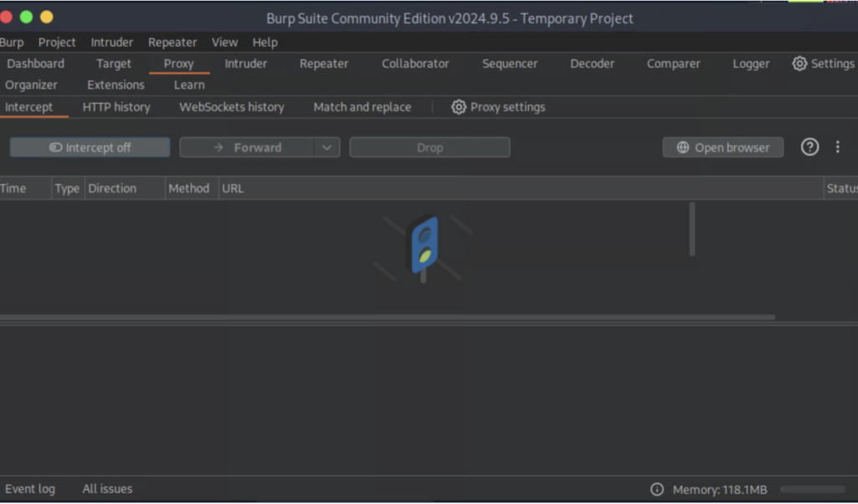
Task: Click the Drop button
Action: tap(429, 147)
